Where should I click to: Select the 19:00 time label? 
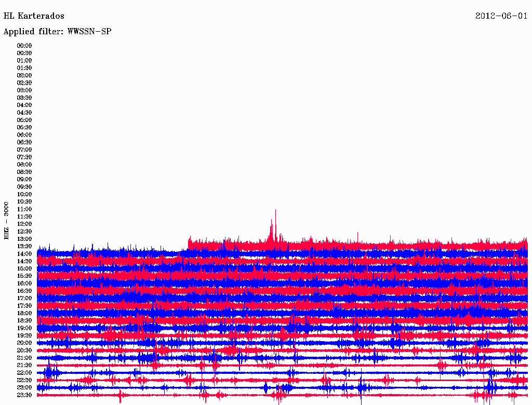24,328
